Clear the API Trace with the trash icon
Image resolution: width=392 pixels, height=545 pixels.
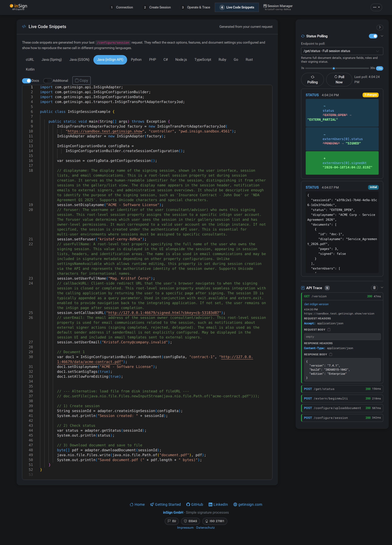pyautogui.click(x=374, y=288)
